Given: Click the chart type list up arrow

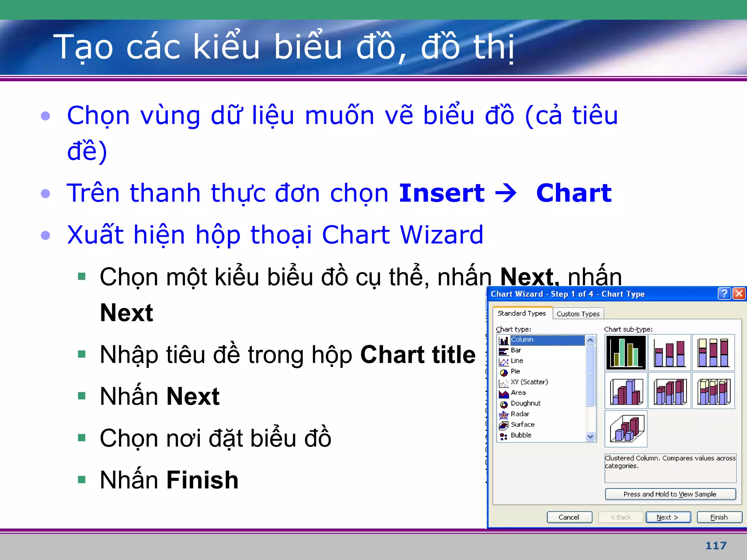Looking at the screenshot, I should pyautogui.click(x=590, y=340).
